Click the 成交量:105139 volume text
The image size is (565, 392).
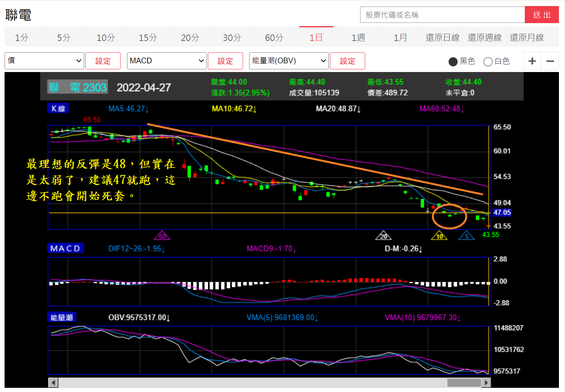pos(314,93)
